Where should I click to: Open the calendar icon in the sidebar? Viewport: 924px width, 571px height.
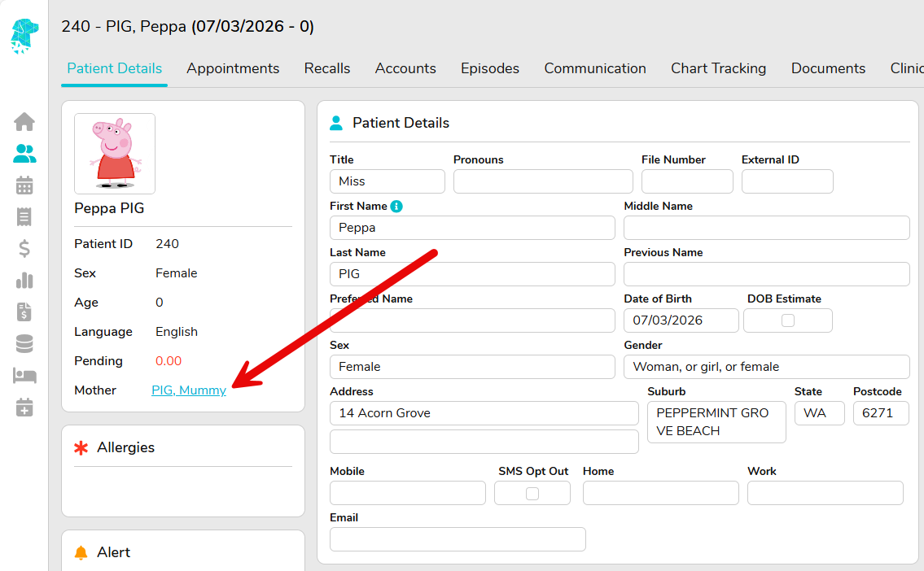[24, 185]
